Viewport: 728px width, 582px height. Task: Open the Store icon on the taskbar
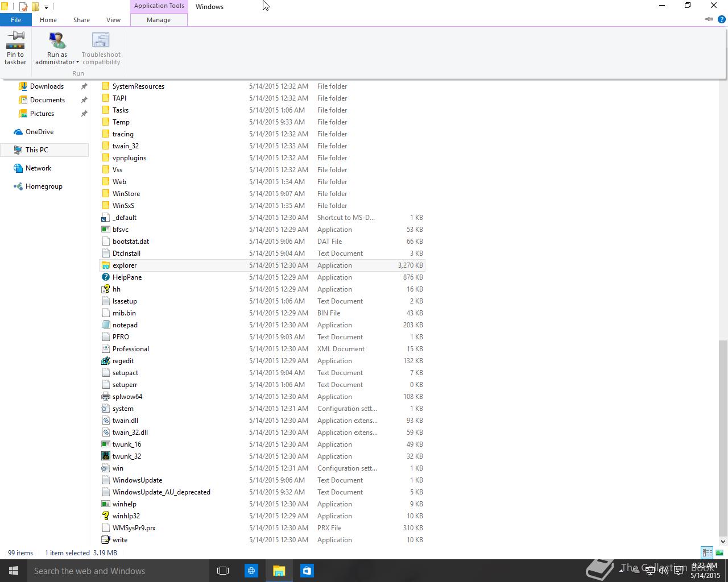[307, 571]
